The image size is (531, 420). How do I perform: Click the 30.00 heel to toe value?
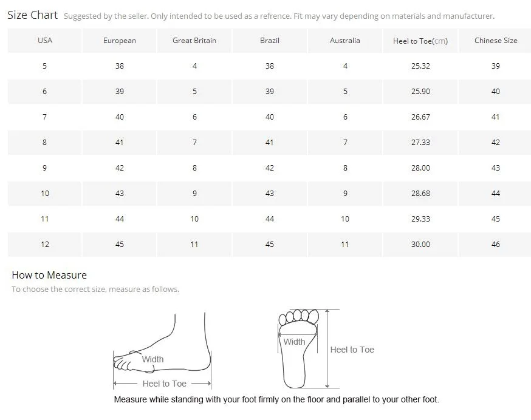[420, 245]
